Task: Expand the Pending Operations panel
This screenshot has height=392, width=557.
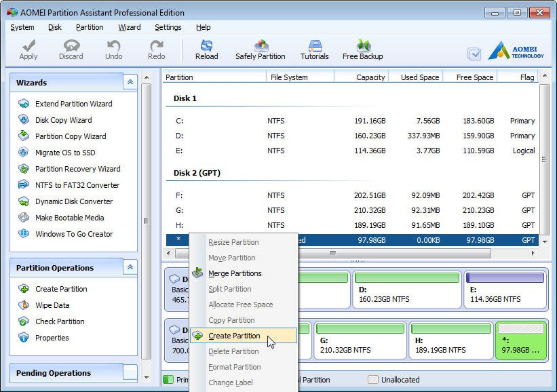Action: click(130, 372)
